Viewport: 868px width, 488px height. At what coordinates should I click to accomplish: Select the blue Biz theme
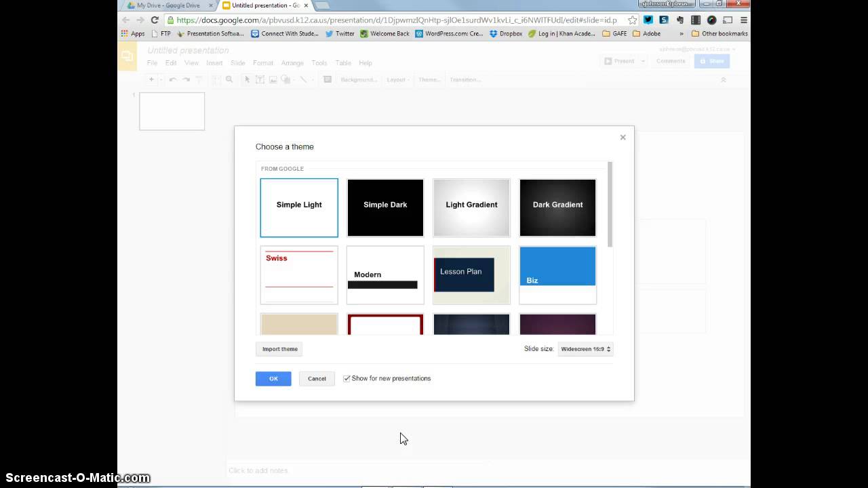(x=557, y=275)
